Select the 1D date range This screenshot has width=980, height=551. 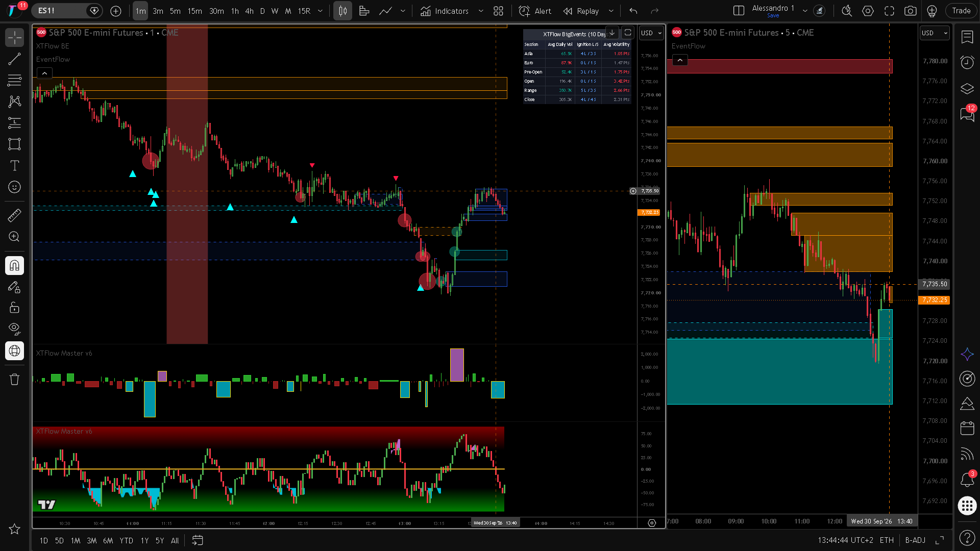click(x=44, y=541)
